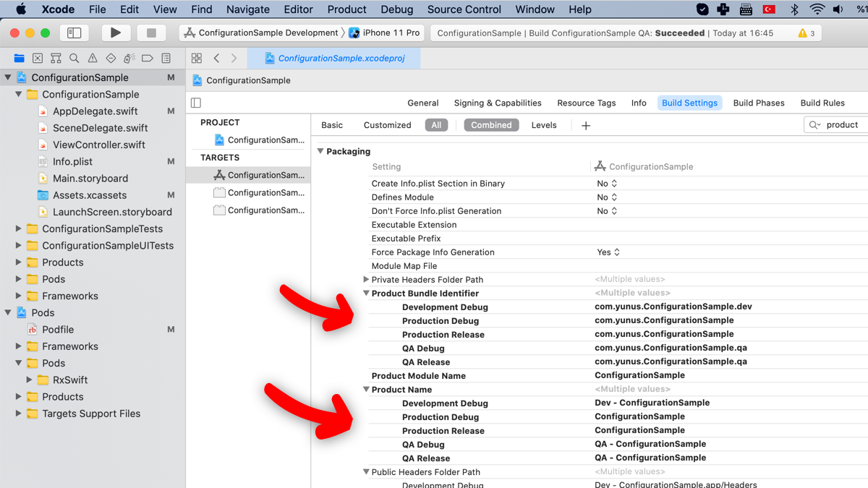This screenshot has width=868, height=488.
Task: Switch to the Build Rules tab
Action: [822, 103]
